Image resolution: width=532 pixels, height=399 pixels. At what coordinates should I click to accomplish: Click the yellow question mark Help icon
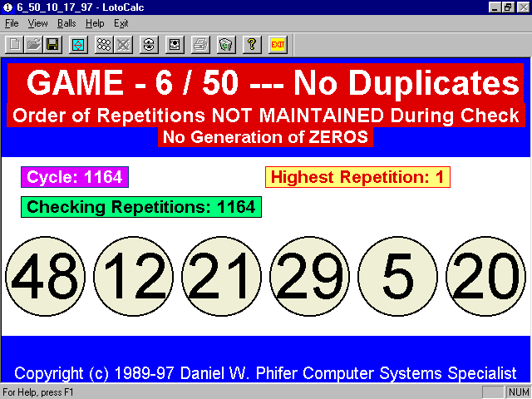(252, 44)
